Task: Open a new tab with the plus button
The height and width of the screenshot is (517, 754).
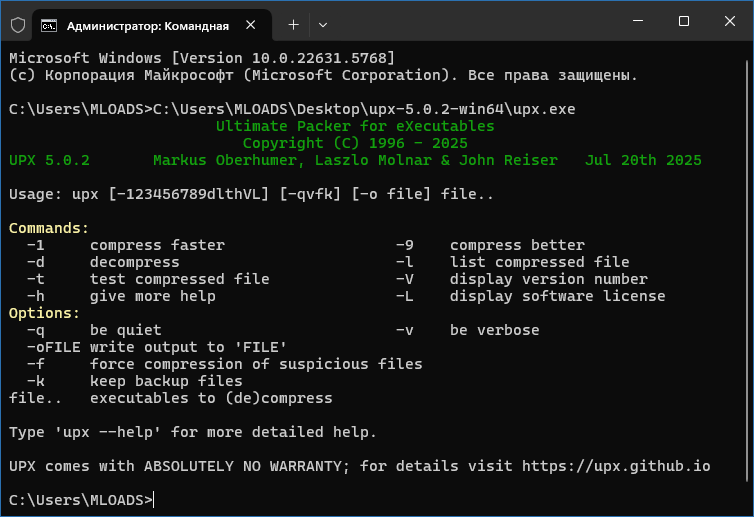Action: point(293,25)
